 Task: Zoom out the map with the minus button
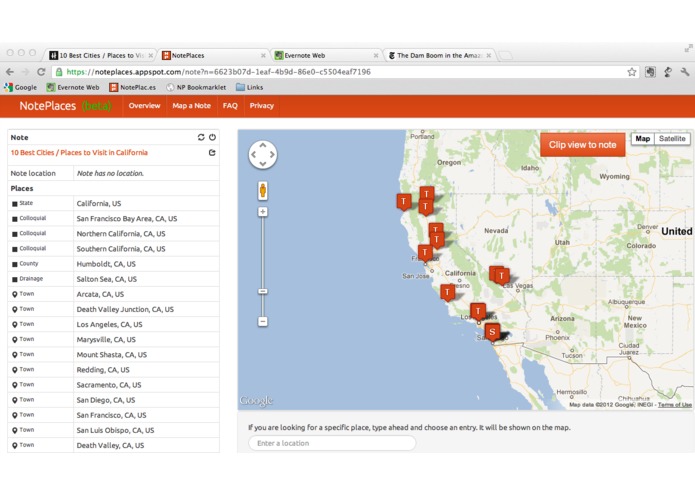pos(263,321)
